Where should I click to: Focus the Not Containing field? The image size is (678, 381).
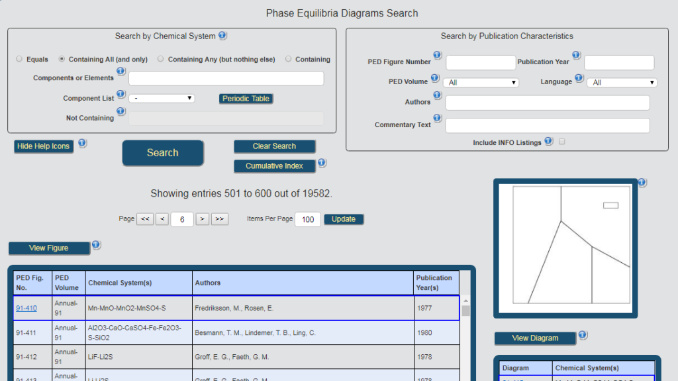point(226,118)
